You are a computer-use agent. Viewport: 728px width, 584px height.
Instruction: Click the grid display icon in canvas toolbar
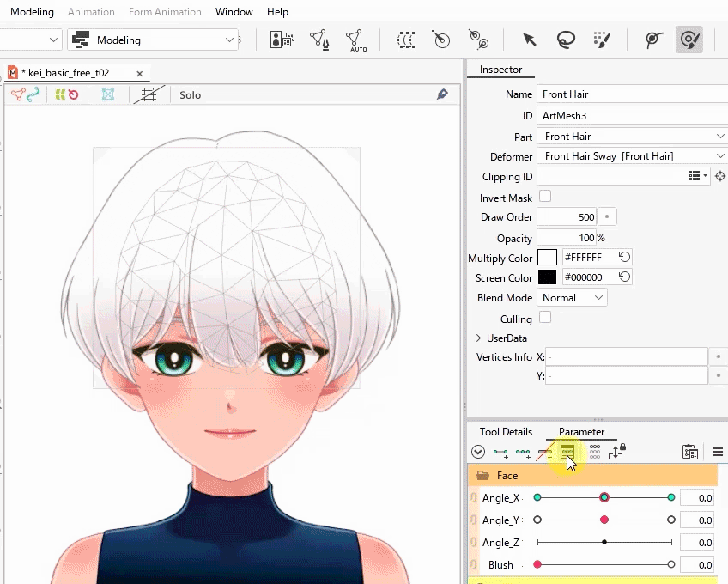[149, 94]
